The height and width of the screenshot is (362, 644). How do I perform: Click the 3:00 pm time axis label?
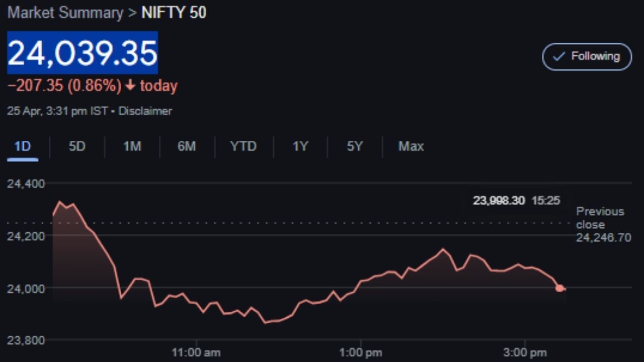(525, 352)
